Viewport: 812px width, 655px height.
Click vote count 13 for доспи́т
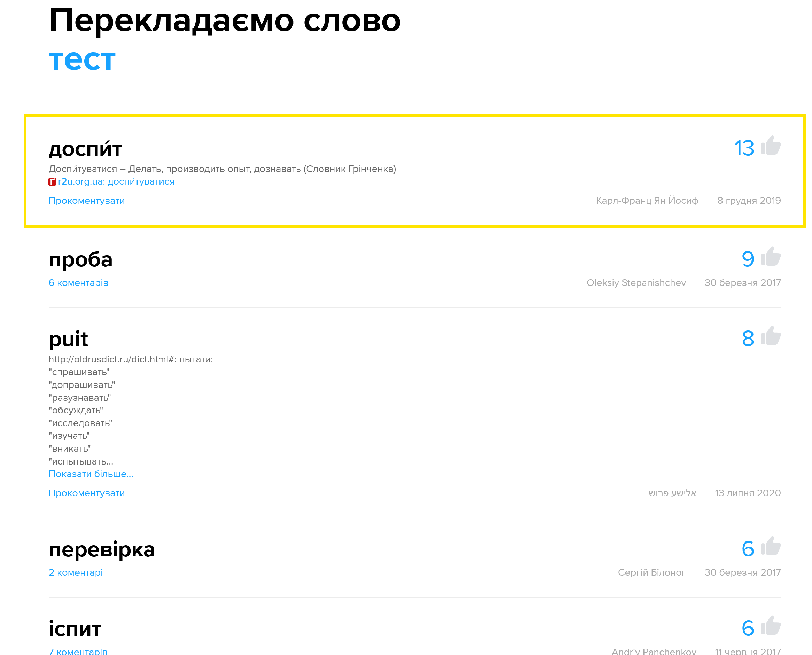(744, 148)
